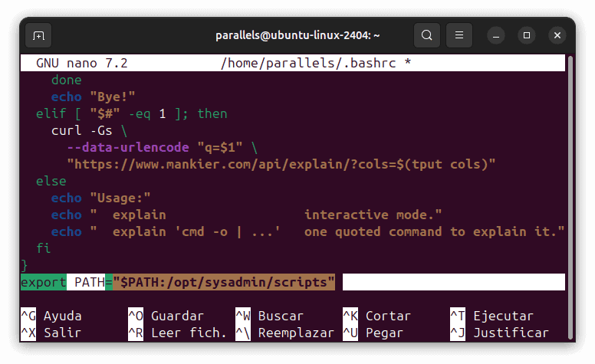The height and width of the screenshot is (364, 595).
Task: Click the 'interactive mode.' text
Action: [369, 215]
